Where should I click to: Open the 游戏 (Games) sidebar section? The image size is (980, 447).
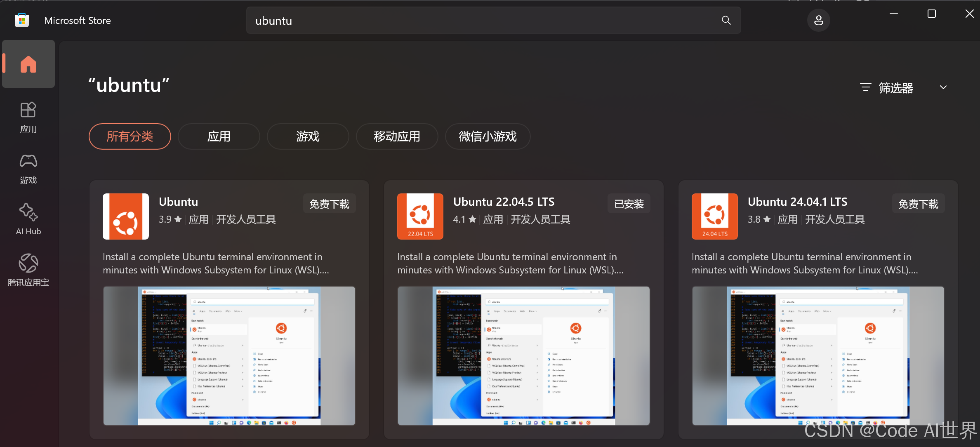click(28, 168)
